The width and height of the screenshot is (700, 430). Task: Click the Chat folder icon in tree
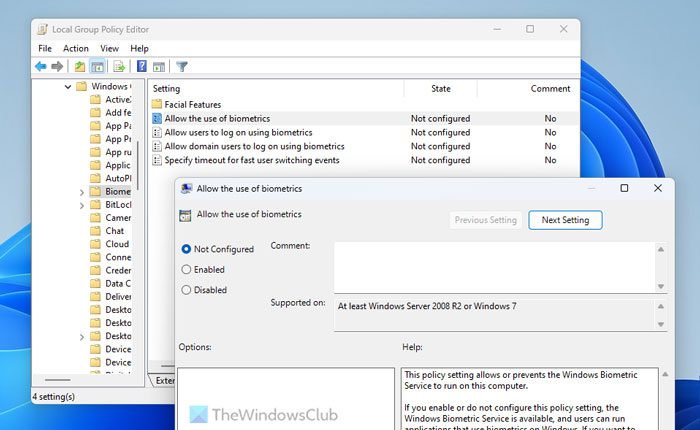95,231
